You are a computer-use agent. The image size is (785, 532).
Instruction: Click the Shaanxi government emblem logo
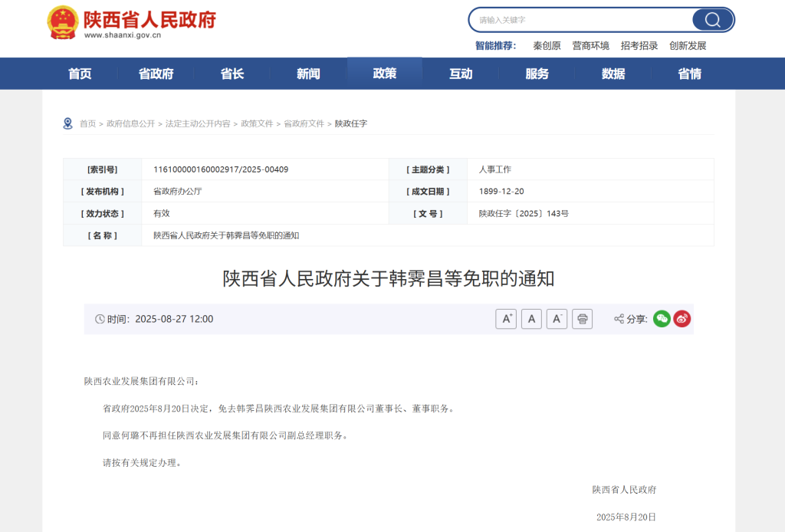coord(62,22)
